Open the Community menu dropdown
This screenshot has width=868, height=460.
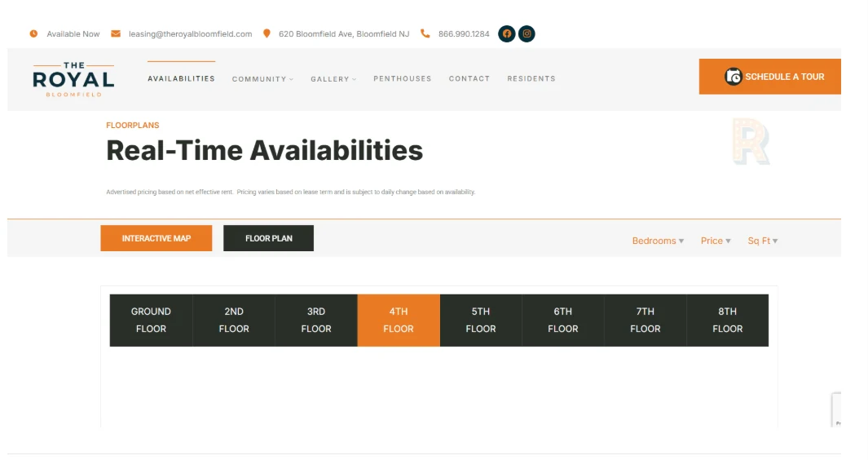coord(262,79)
